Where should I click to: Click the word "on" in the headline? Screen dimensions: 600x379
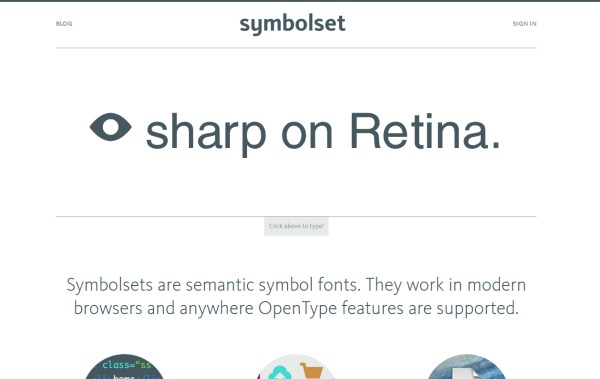click(307, 136)
